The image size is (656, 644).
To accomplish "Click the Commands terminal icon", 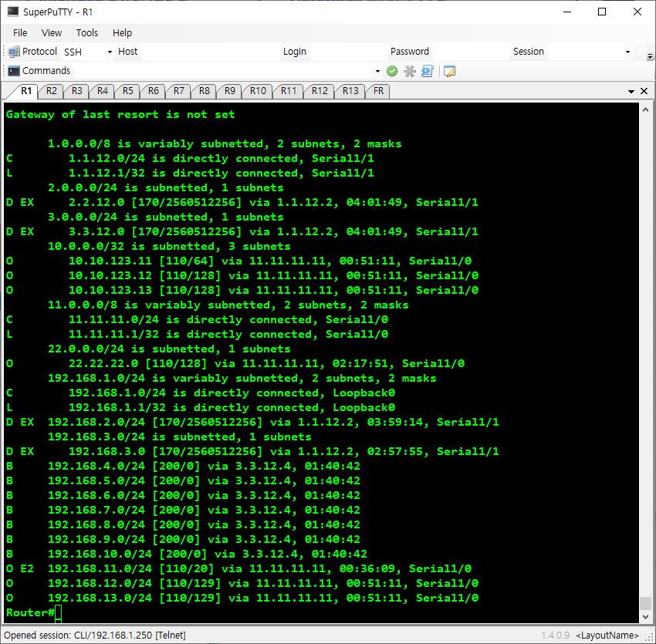I will [13, 71].
